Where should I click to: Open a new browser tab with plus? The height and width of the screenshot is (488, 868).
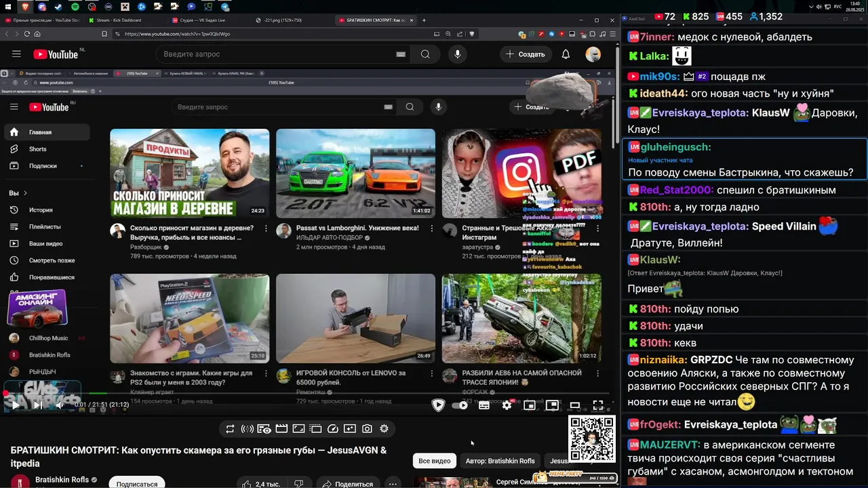pyautogui.click(x=424, y=20)
